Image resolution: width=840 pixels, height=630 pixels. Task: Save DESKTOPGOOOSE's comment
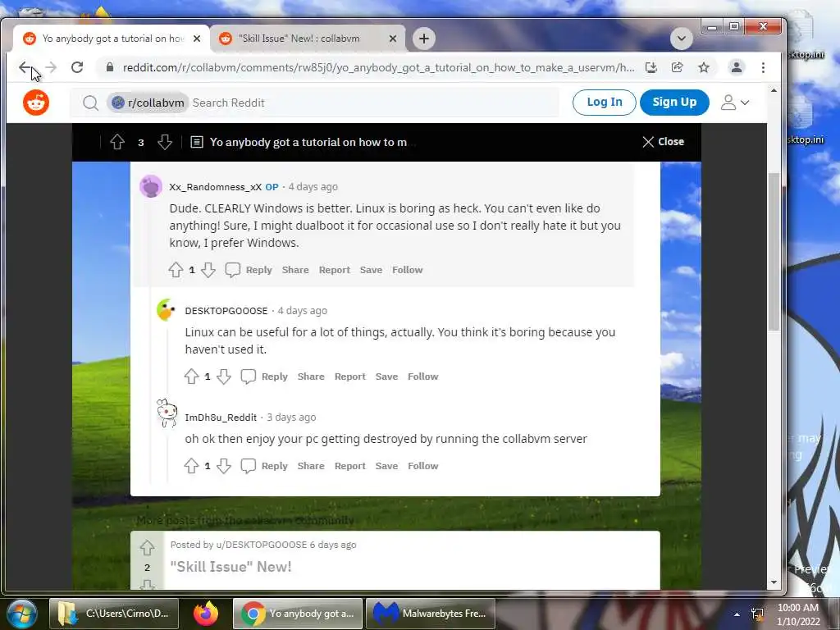pyautogui.click(x=387, y=377)
